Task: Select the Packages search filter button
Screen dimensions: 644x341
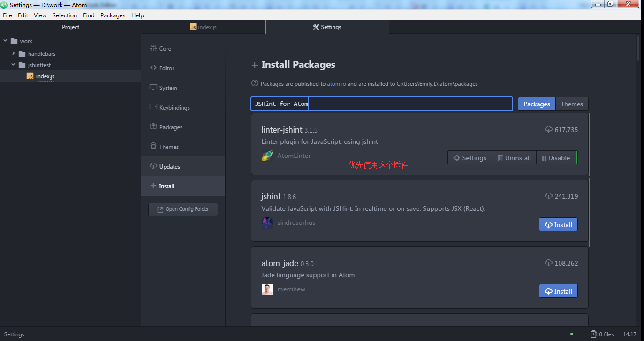Action: pyautogui.click(x=537, y=104)
